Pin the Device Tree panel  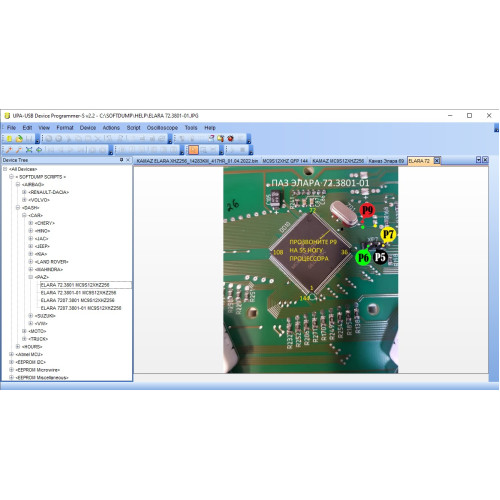(x=122, y=160)
